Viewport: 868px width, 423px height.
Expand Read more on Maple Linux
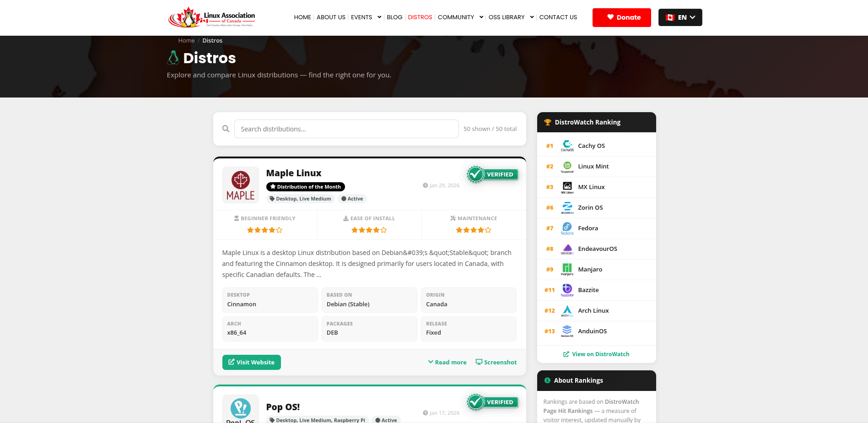click(447, 362)
